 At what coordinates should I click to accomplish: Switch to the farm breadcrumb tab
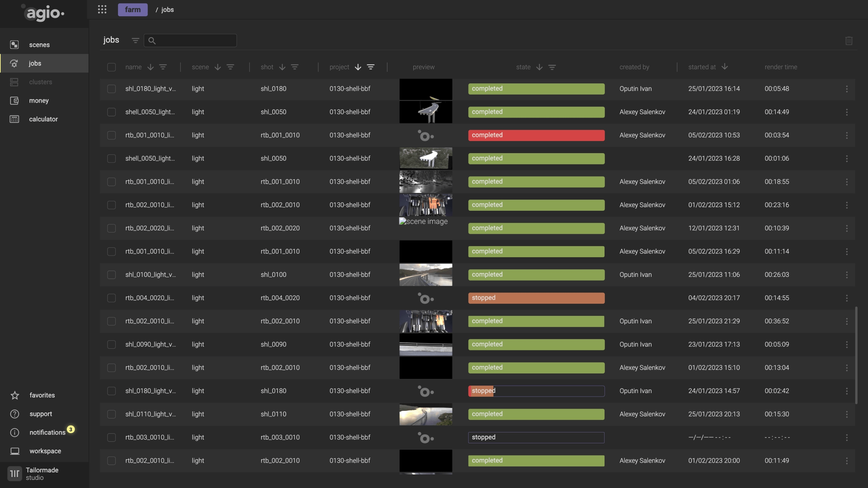[133, 10]
